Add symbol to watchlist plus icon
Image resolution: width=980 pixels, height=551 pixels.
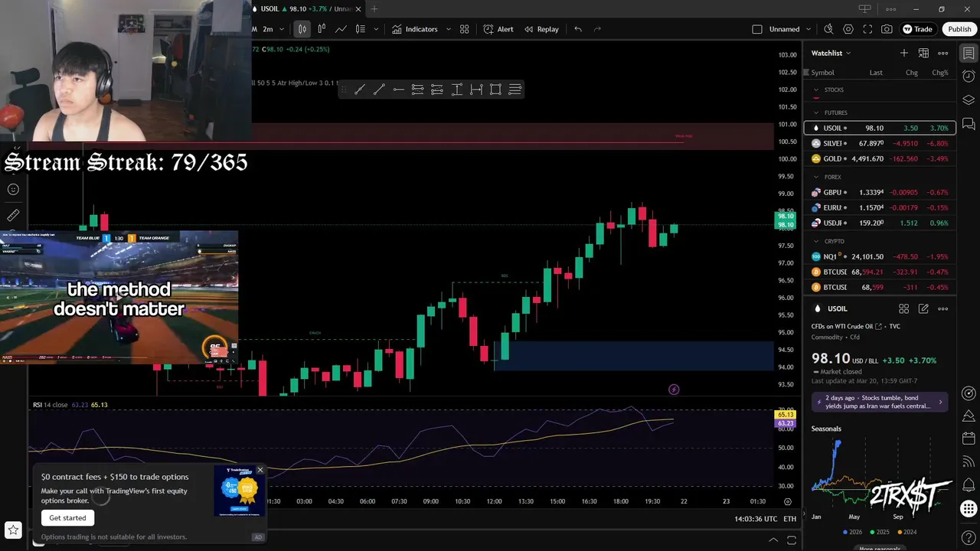904,53
